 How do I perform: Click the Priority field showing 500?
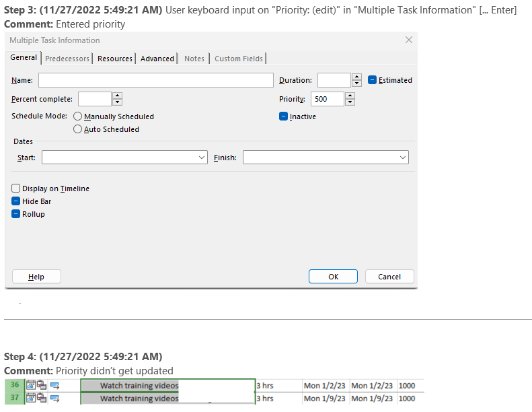click(x=327, y=99)
